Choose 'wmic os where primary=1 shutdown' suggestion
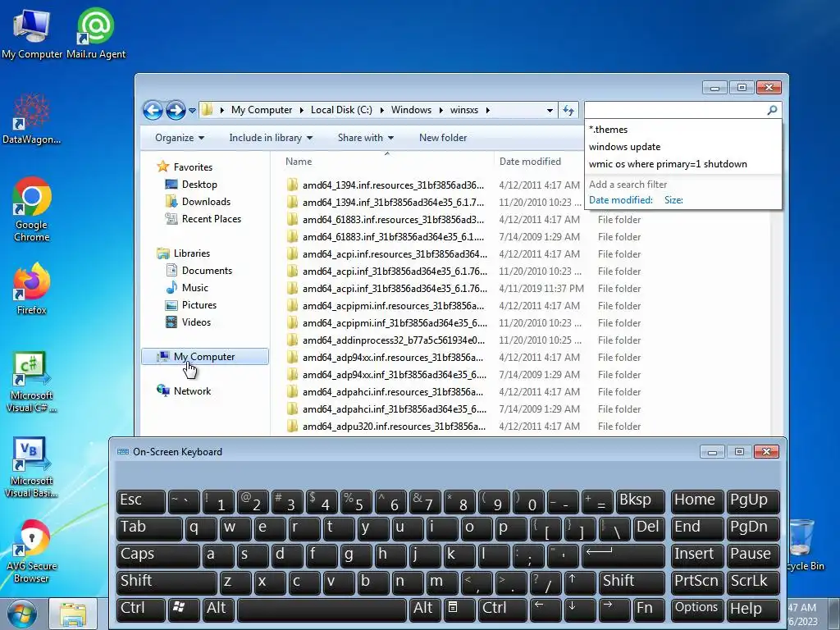The image size is (840, 630). 683,164
